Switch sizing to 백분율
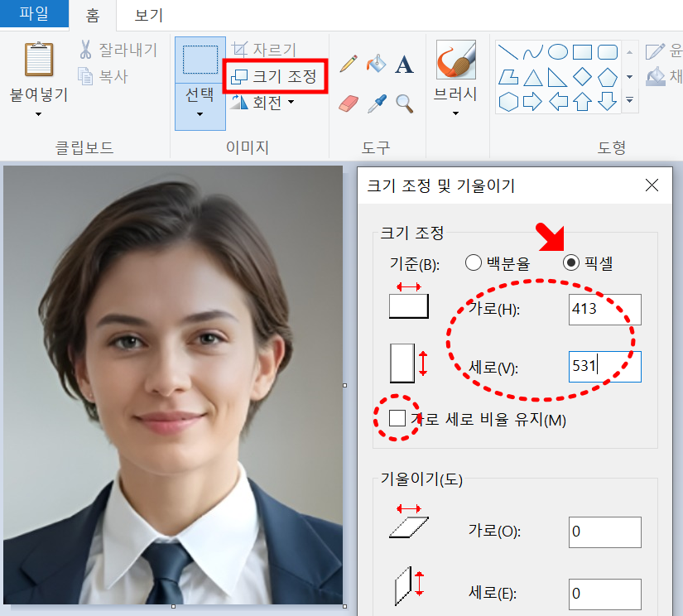The height and width of the screenshot is (616, 683). click(x=473, y=262)
